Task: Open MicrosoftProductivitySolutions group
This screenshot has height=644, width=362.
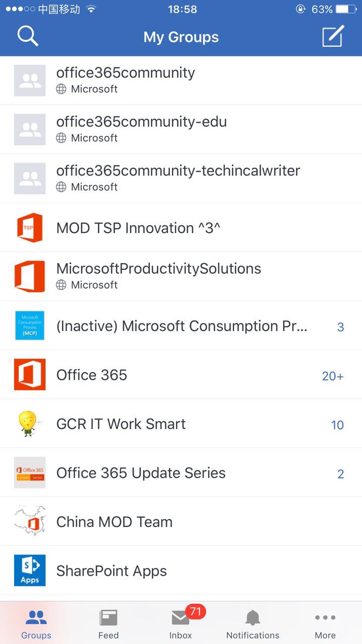Action: (158, 275)
